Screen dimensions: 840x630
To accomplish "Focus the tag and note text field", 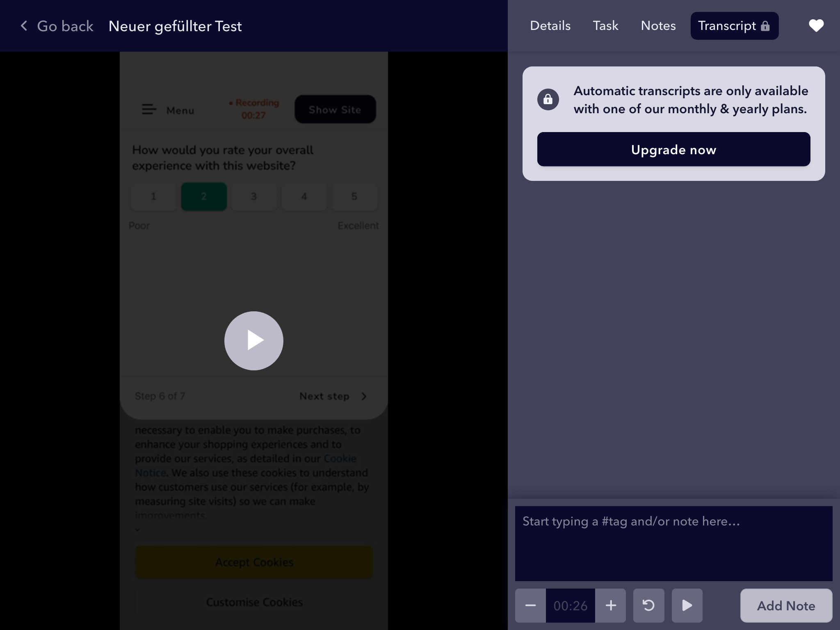I will pyautogui.click(x=673, y=543).
